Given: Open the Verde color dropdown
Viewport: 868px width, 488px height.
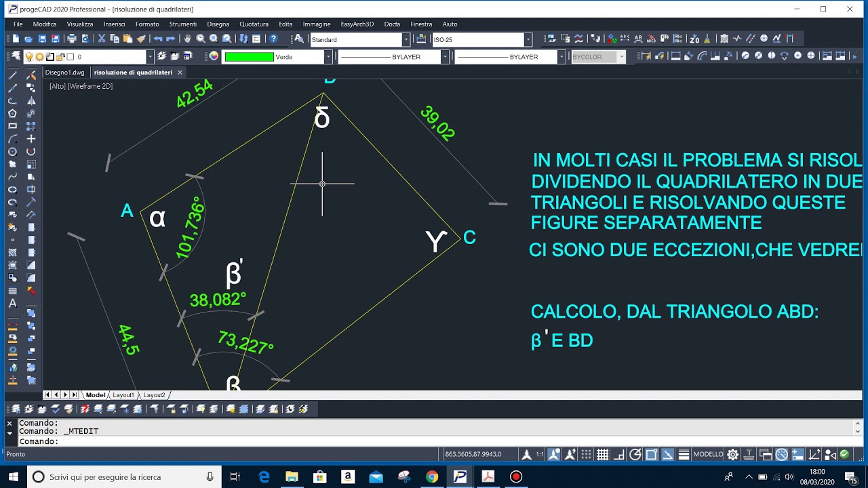Looking at the screenshot, I should pos(328,57).
